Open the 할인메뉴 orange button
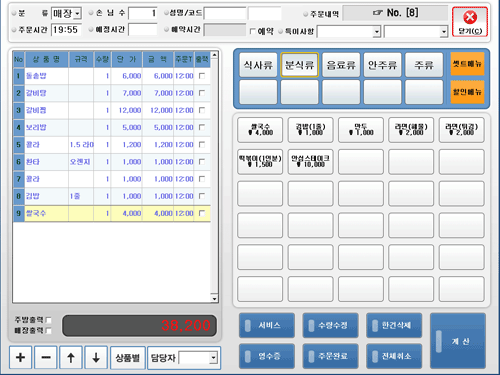500x375 pixels. (467, 92)
